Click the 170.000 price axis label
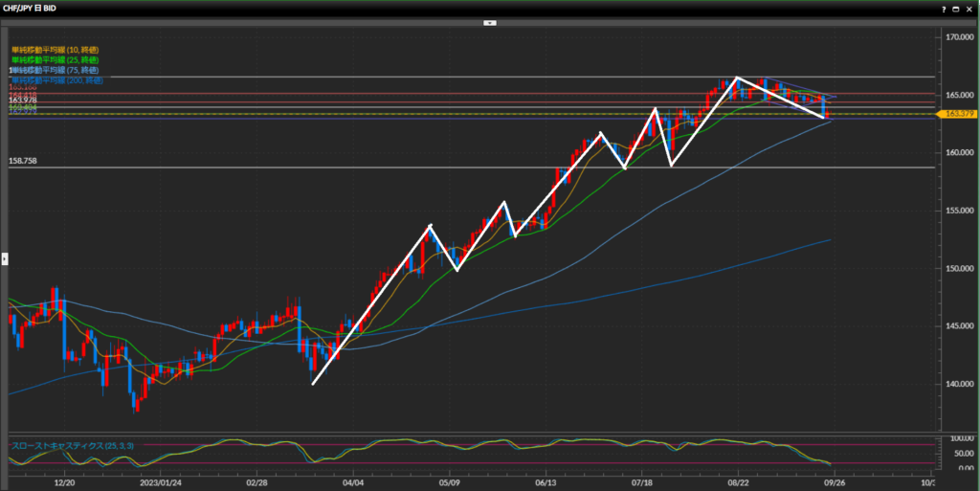This screenshot has height=491, width=980. click(958, 37)
